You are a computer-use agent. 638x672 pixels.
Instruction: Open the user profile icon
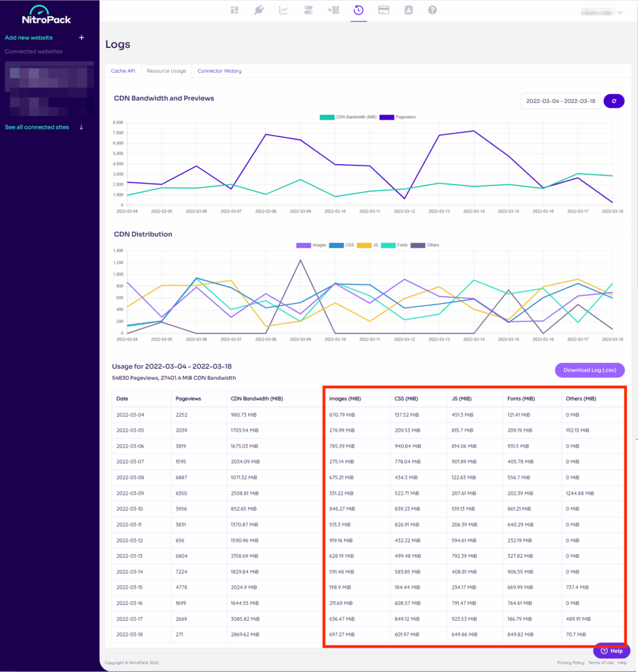click(408, 10)
